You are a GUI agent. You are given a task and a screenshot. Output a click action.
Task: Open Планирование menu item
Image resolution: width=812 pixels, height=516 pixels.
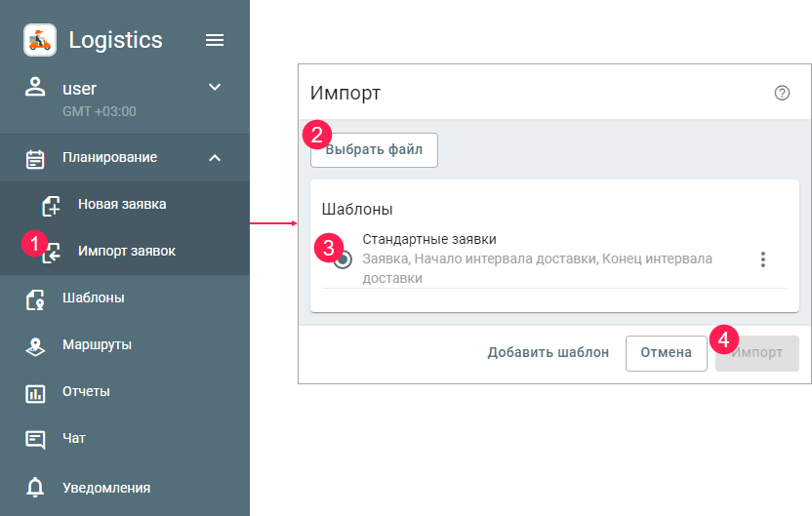[x=125, y=157]
